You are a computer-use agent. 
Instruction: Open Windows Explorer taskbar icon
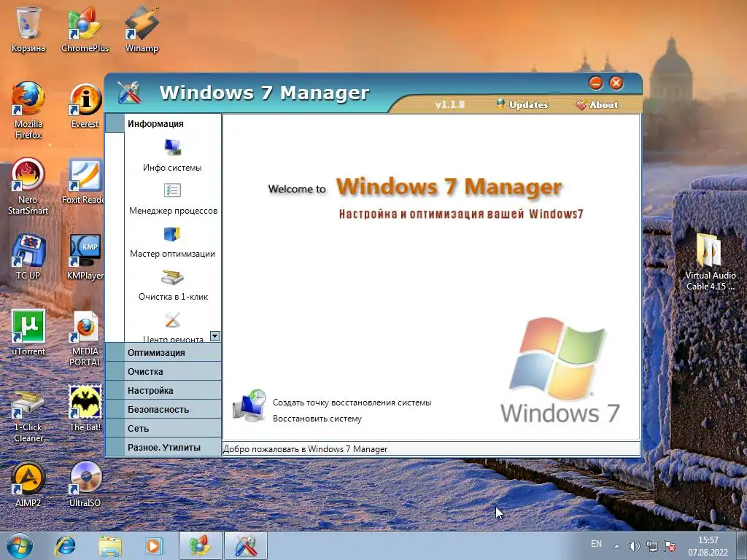pos(110,545)
